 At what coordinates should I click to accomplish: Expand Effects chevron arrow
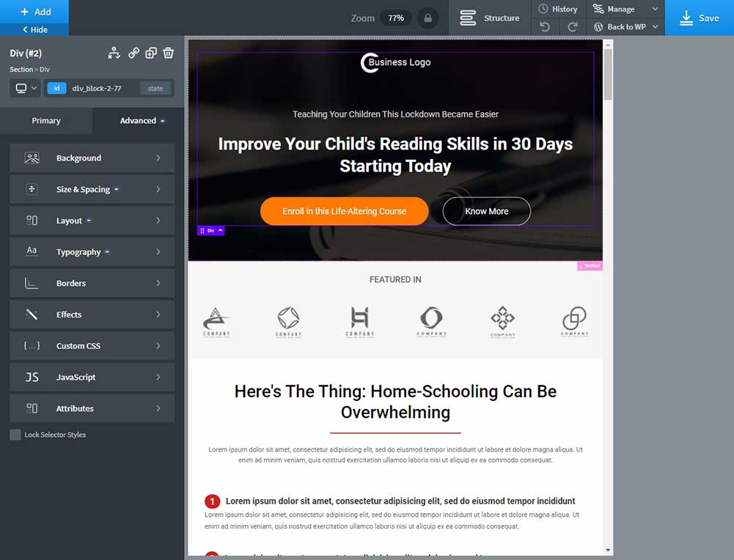click(x=158, y=314)
